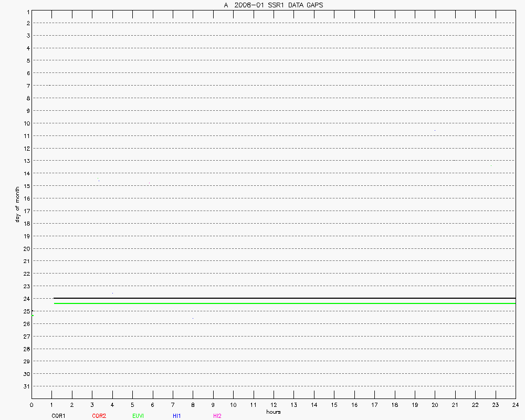Click the hour 0 tick label on x-axis
This screenshot has width=525, height=420.
[31, 405]
